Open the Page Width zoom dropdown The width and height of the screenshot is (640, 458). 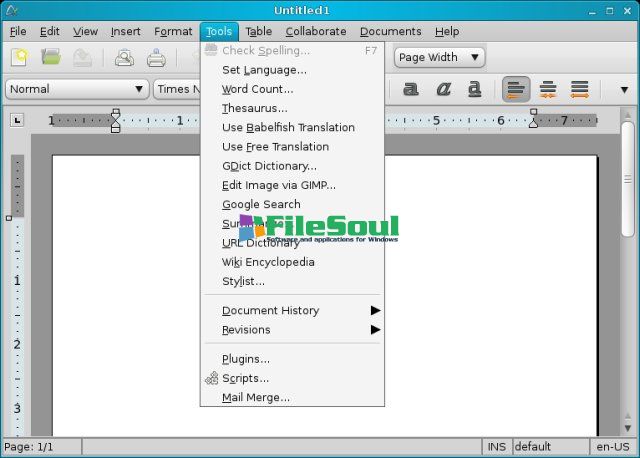pos(439,57)
